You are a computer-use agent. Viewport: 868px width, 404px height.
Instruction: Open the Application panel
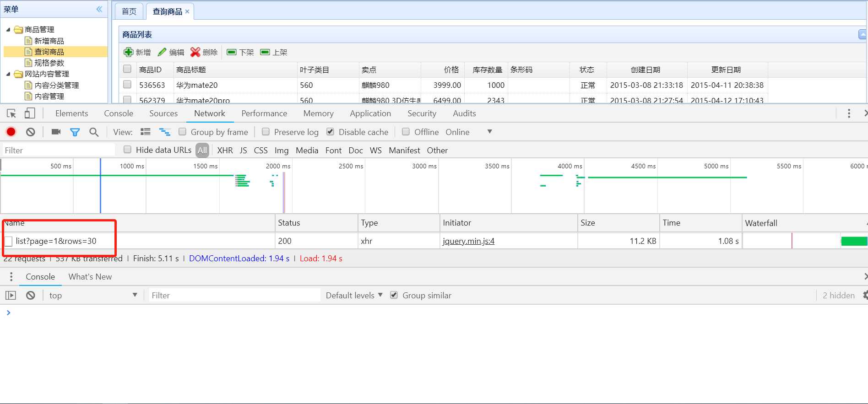370,113
